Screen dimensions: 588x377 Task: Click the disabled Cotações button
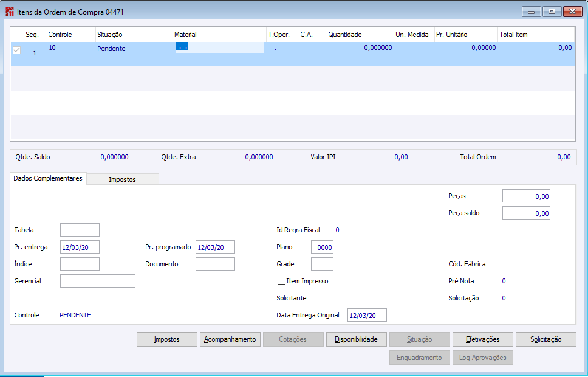tap(293, 339)
